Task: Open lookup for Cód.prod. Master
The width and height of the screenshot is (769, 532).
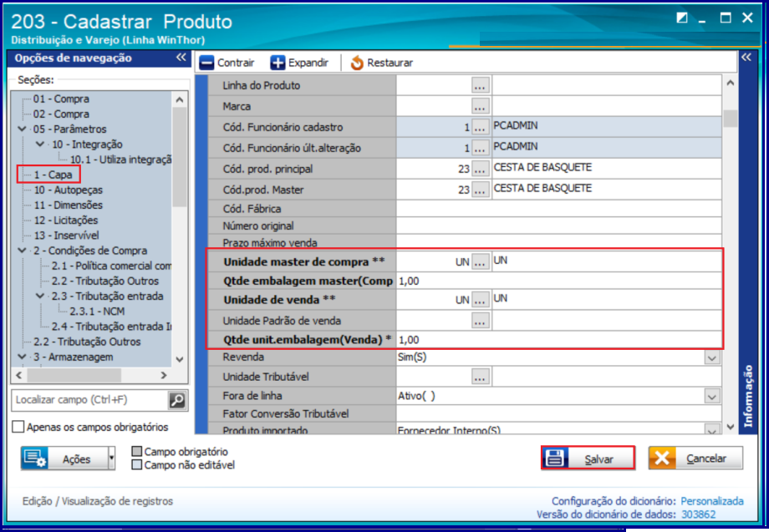Action: [x=480, y=190]
